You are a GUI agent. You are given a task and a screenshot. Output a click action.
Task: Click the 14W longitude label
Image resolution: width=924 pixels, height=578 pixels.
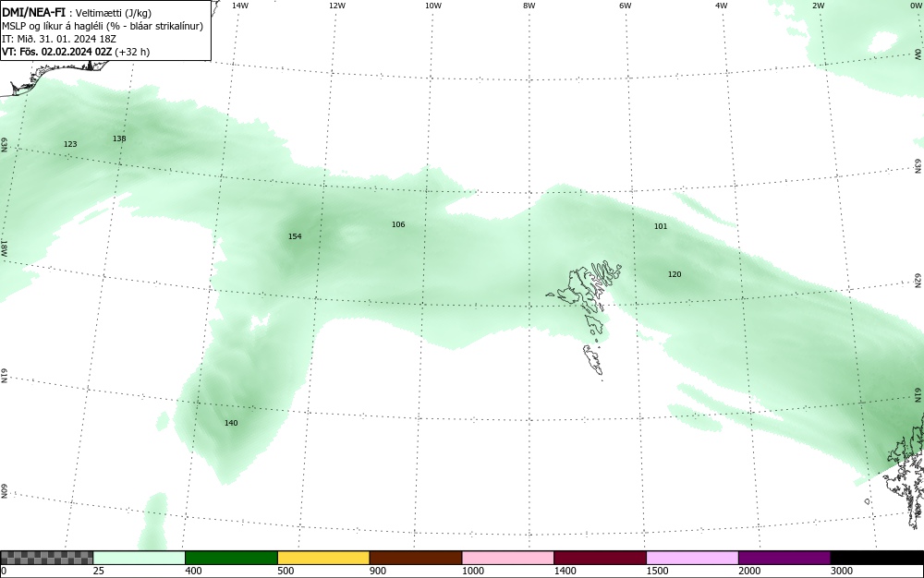tap(240, 6)
